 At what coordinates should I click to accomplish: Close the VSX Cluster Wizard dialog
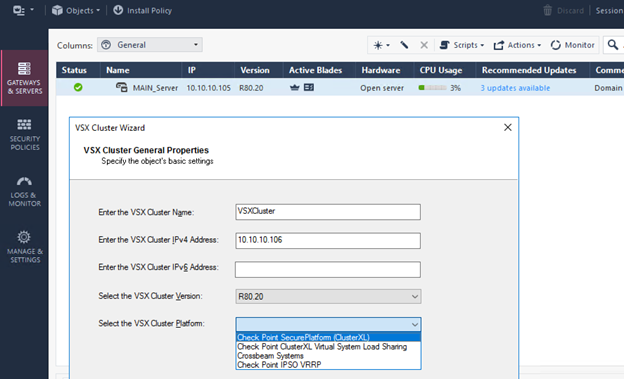508,127
